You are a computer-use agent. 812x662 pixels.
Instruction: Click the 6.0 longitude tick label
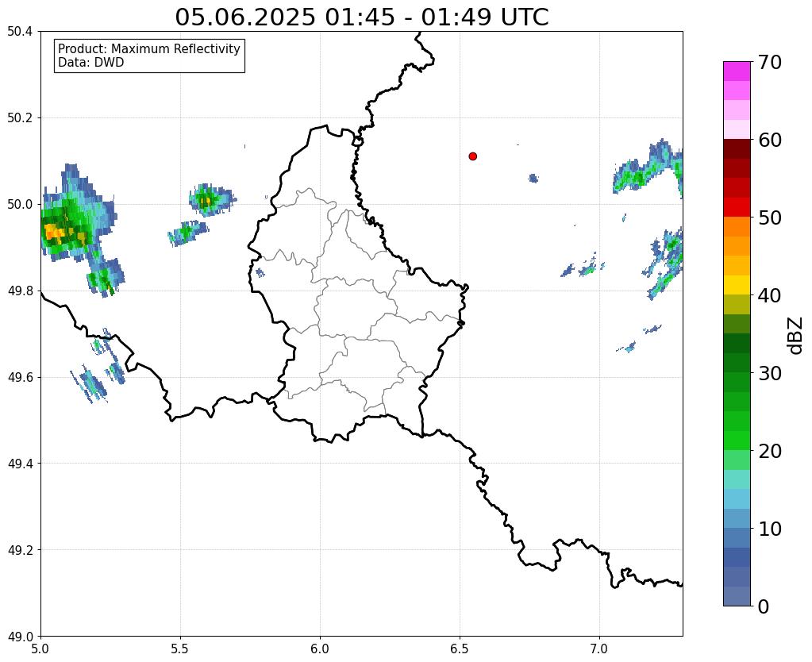click(x=320, y=649)
